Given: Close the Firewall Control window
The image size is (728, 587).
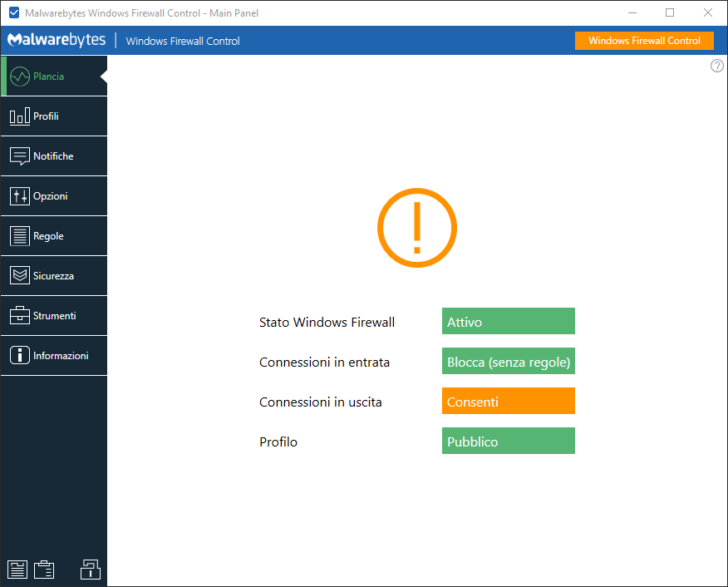Looking at the screenshot, I should [707, 12].
